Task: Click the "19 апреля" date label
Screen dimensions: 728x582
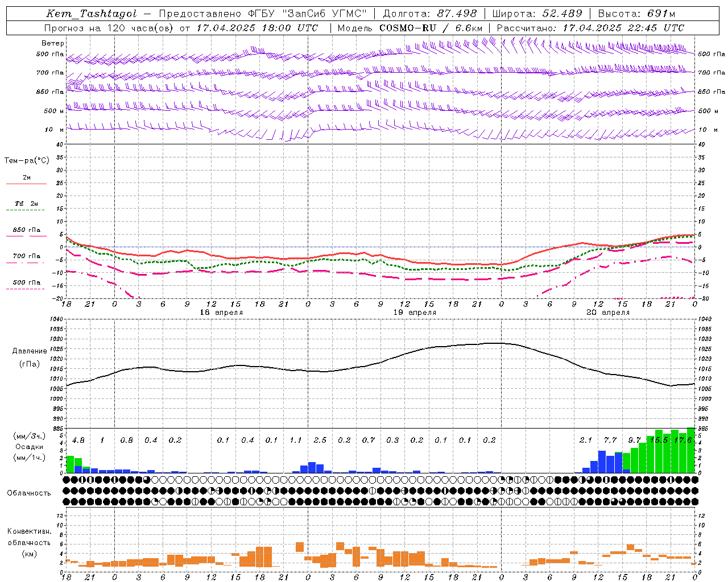Action: [415, 313]
